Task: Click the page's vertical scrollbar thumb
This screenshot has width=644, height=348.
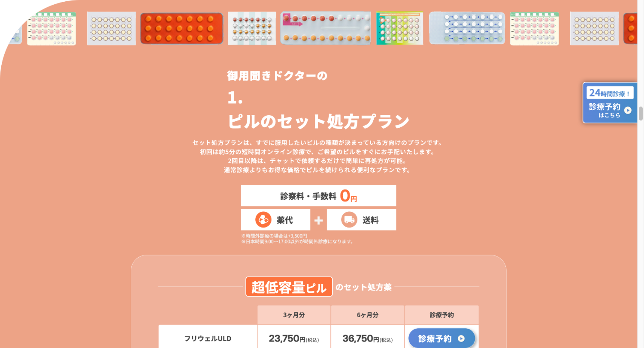Action: click(x=641, y=114)
